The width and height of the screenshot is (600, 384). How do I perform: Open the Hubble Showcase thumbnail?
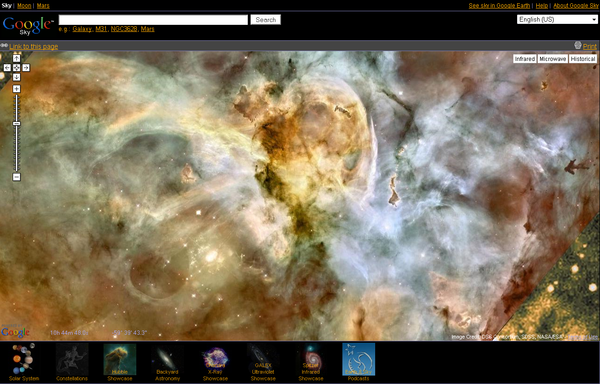click(120, 359)
